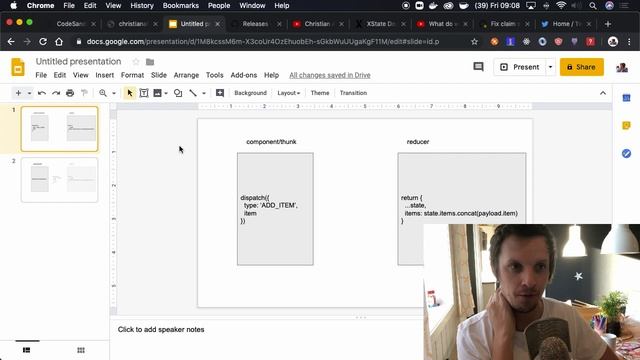The image size is (640, 360).
Task: Switch to filmstrip view
Action: (x=27, y=350)
